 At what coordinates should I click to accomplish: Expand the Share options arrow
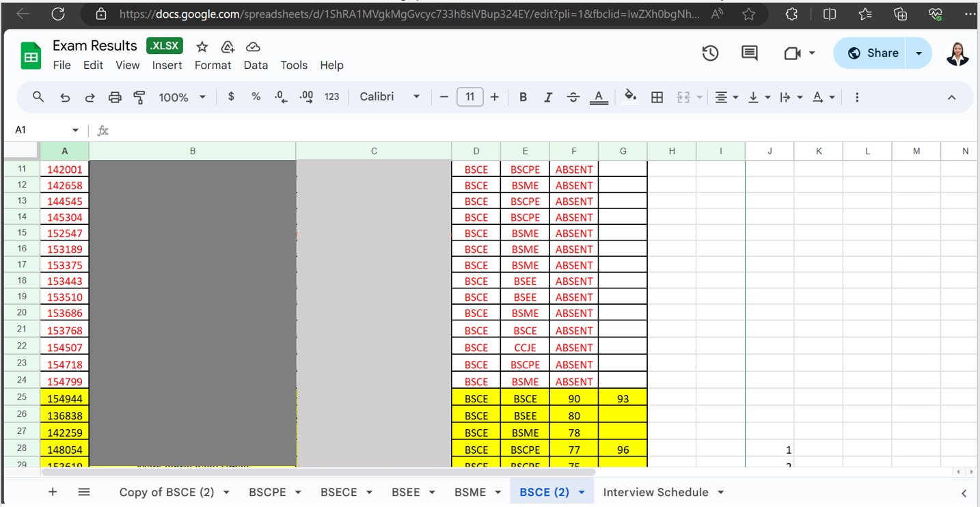(x=918, y=53)
